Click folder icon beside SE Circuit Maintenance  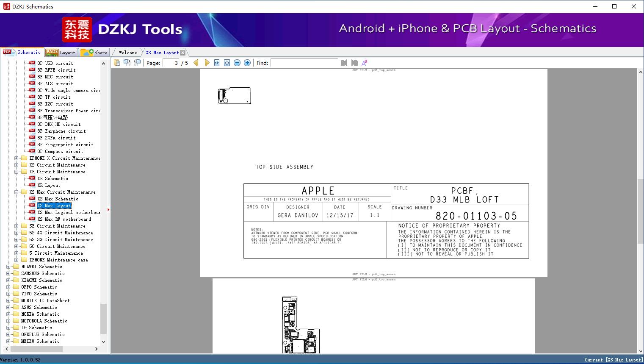click(x=24, y=226)
